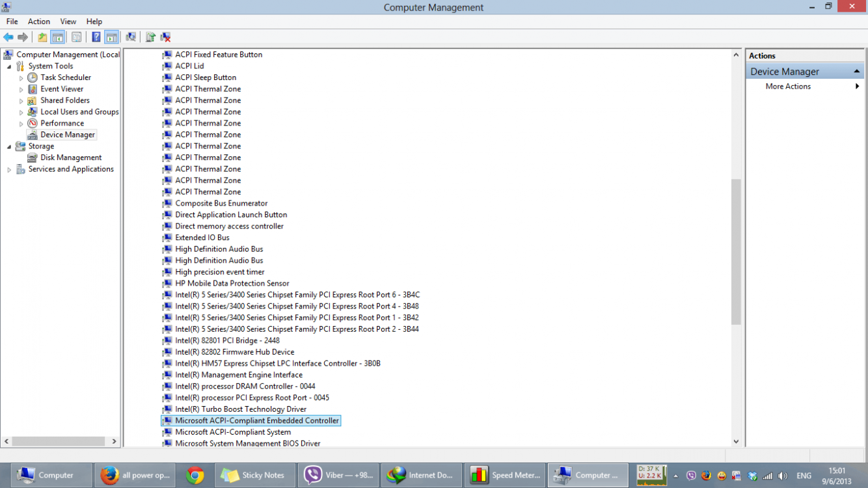Click the More Actions link
868x488 pixels.
788,87
